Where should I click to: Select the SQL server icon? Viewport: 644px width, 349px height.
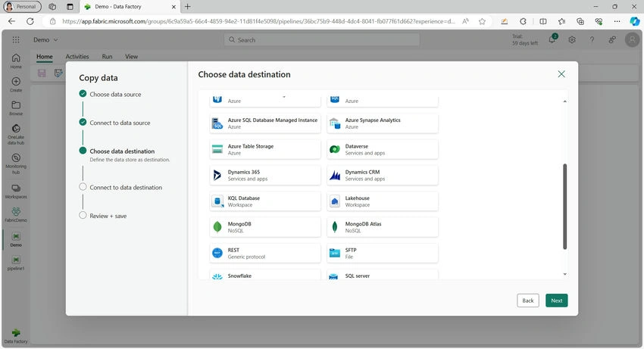pyautogui.click(x=333, y=277)
